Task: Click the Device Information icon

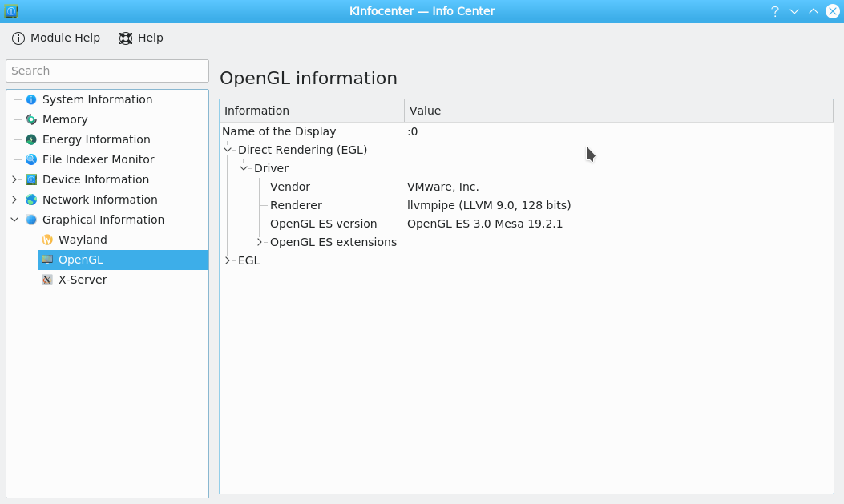Action: tap(31, 179)
